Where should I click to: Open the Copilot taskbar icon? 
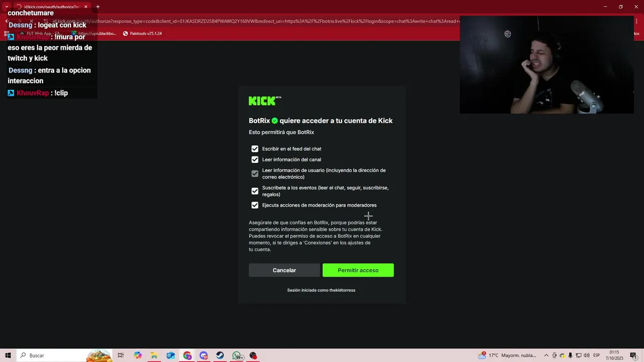pos(137,355)
